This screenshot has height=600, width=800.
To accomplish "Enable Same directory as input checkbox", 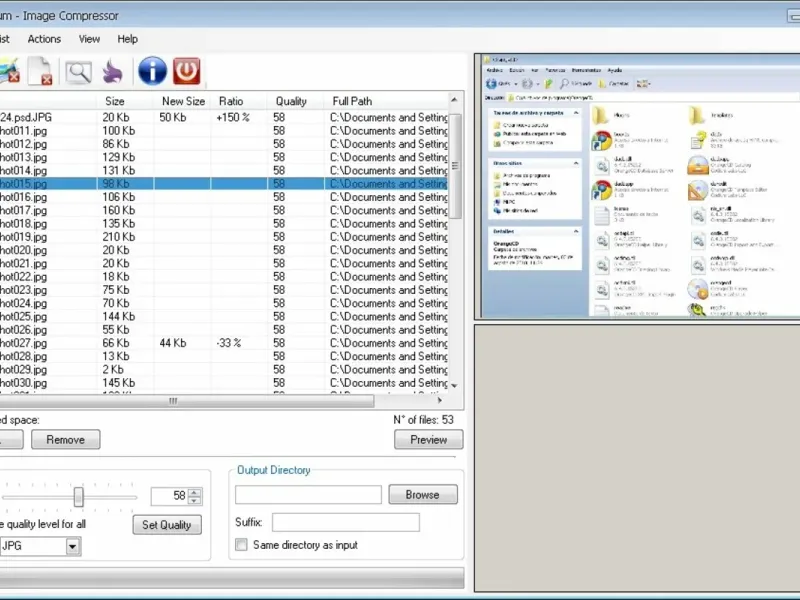I will [x=241, y=545].
